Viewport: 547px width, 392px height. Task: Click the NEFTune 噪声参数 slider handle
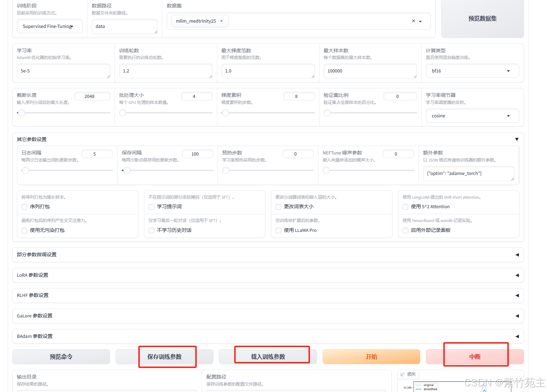pyautogui.click(x=326, y=170)
